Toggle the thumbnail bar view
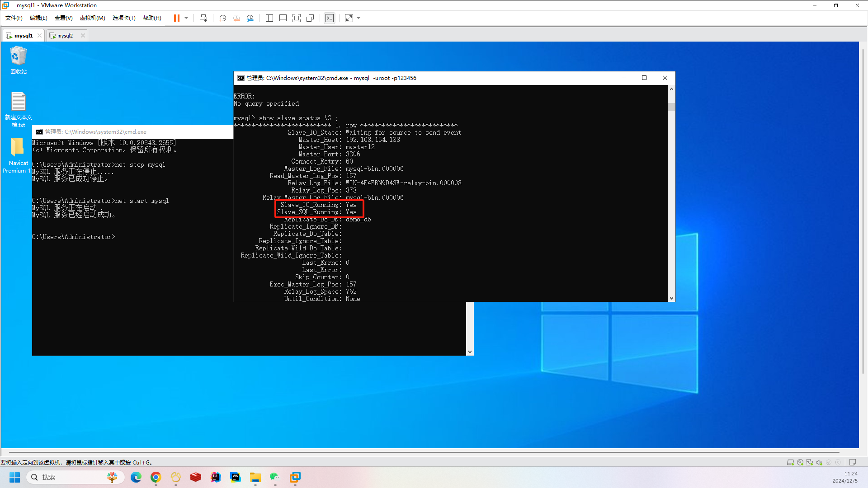 coord(283,18)
